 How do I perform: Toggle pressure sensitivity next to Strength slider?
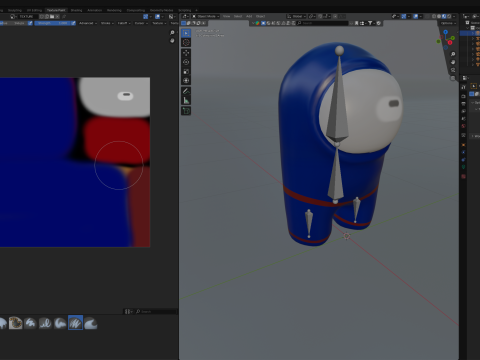tap(73, 23)
